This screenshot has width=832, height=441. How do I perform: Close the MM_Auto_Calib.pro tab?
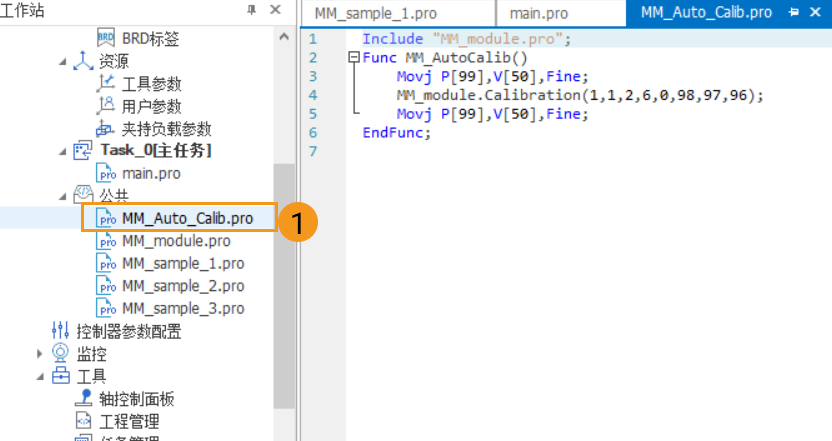coord(814,13)
